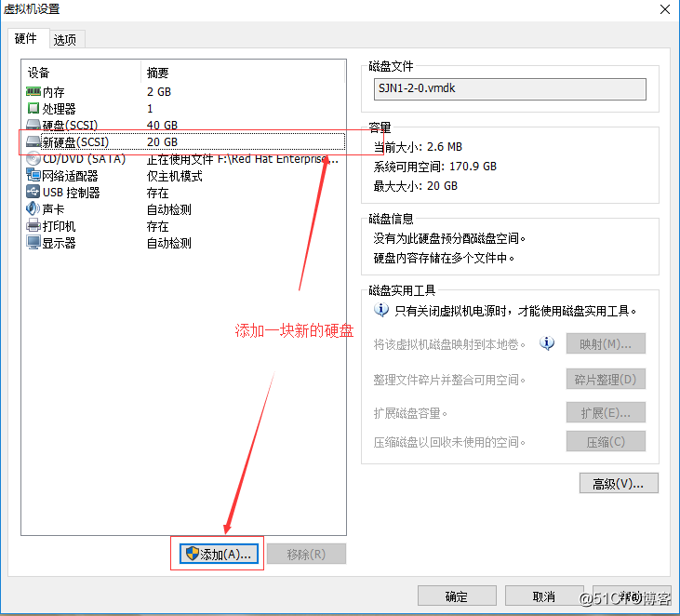
Task: Confirm with the 确定 button
Action: click(457, 596)
